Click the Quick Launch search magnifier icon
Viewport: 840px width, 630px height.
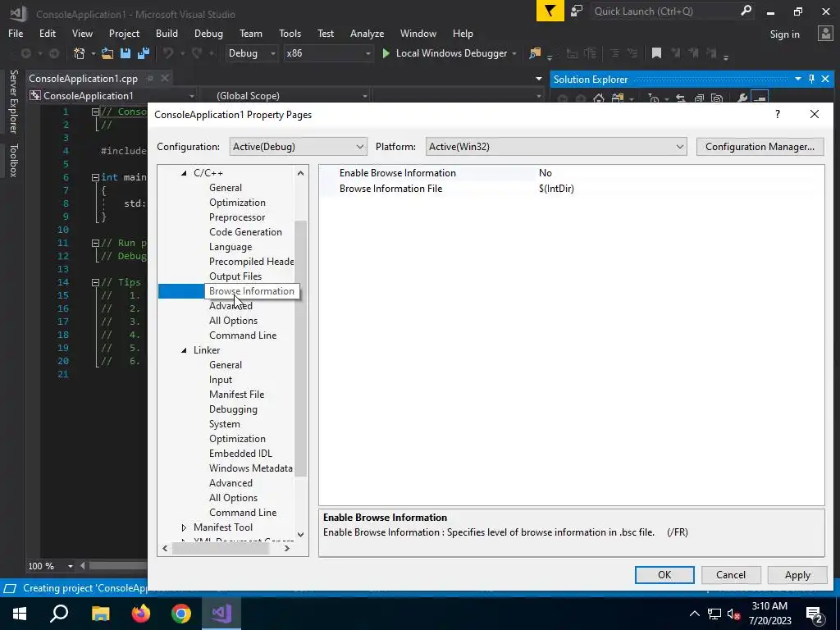(x=746, y=11)
